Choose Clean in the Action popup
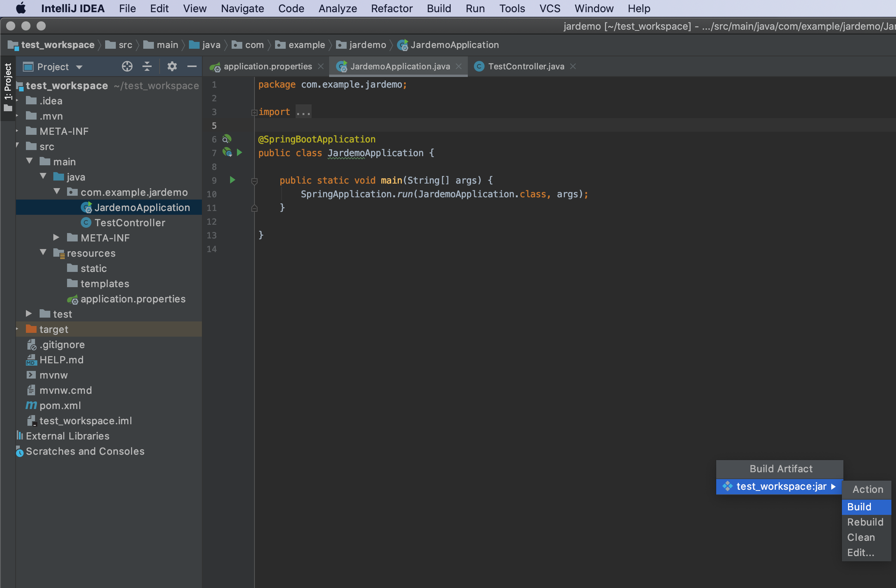This screenshot has width=896, height=588. click(x=866, y=537)
